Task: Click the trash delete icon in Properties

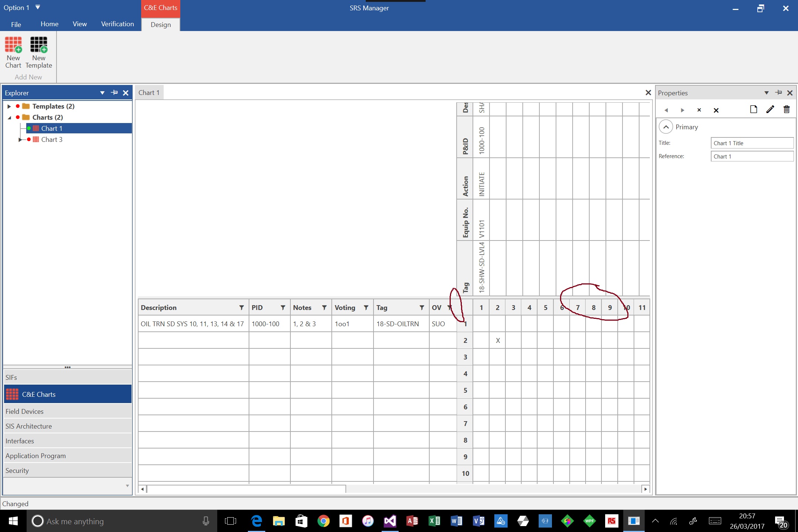Action: [x=787, y=109]
